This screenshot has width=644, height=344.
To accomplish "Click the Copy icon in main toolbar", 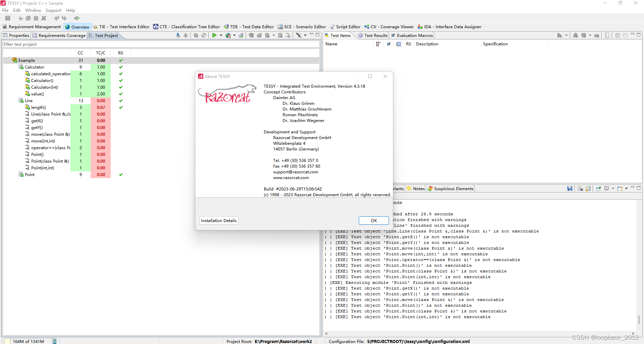I will tap(28, 18).
